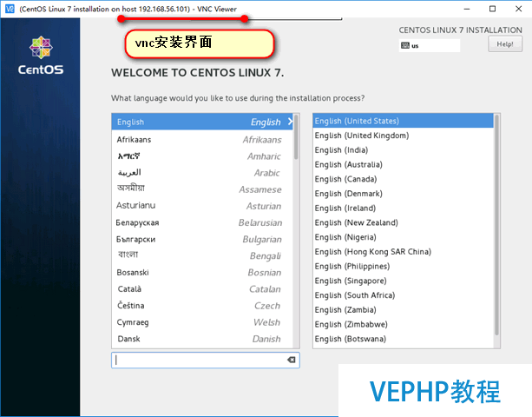Open the us keyboard layout indicator
This screenshot has height=417, width=532.
pos(430,45)
